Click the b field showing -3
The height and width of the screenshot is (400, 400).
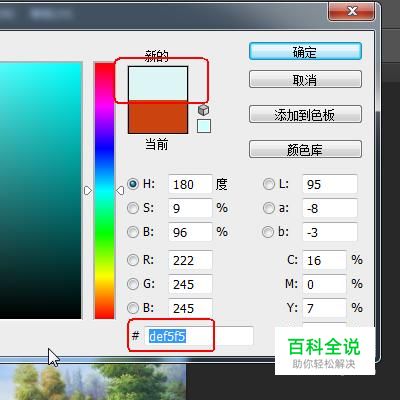pos(330,232)
